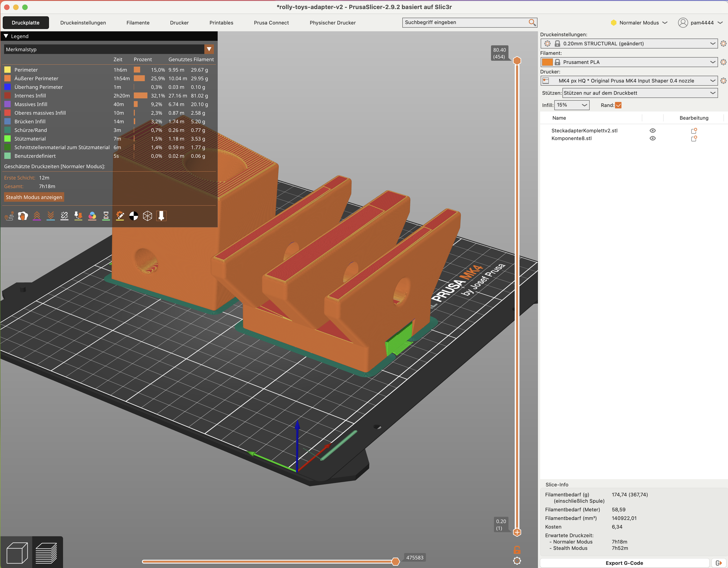Open Druckeinstellungen tab

point(83,23)
